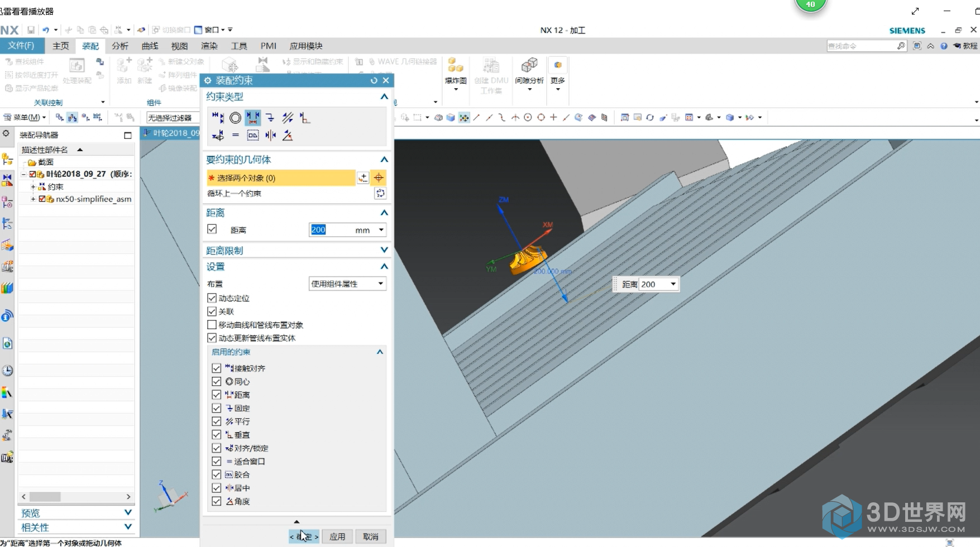Image resolution: width=980 pixels, height=547 pixels.
Task: Select the Distance constraint type icon
Action: 252,118
